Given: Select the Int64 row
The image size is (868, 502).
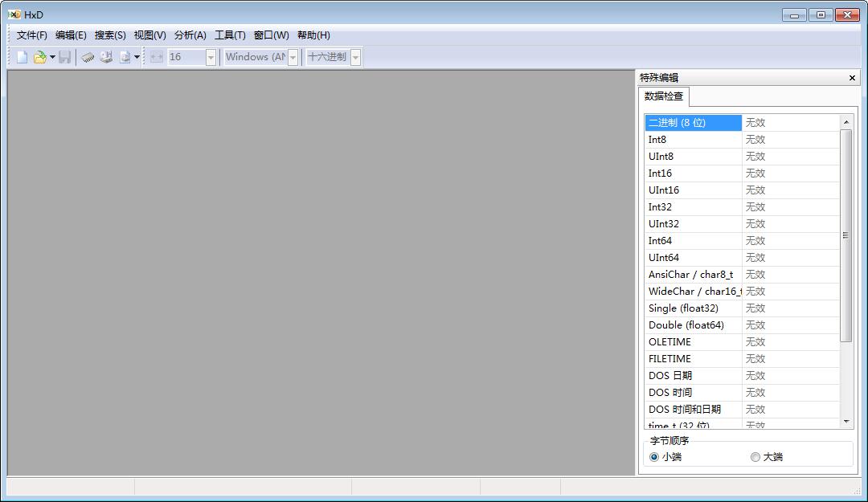Looking at the screenshot, I should click(742, 241).
